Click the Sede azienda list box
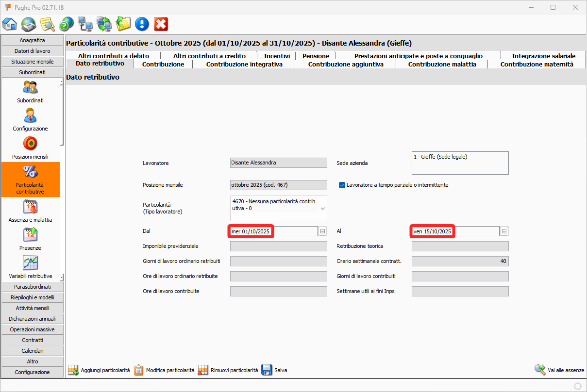The height and width of the screenshot is (392, 587). click(460, 163)
